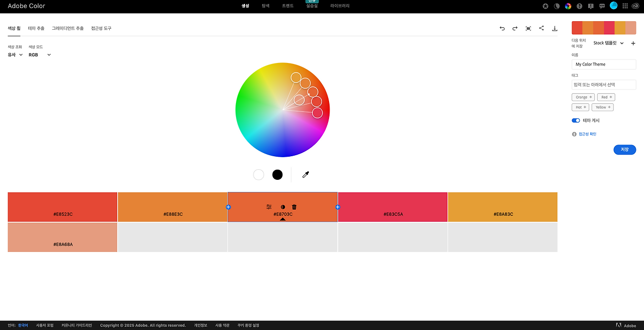Image resolution: width=644 pixels, height=330 pixels.
Task: Click the rainbow color wheel icon
Action: pyautogui.click(x=568, y=6)
